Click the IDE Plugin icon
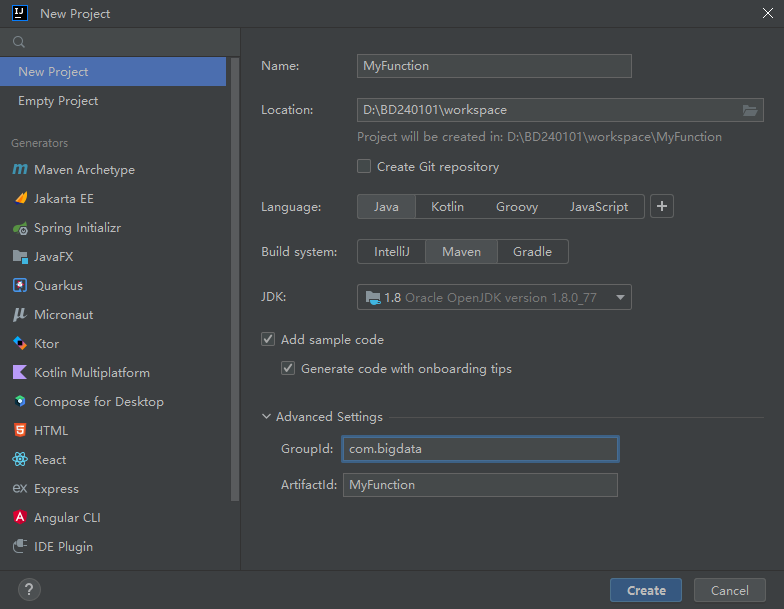Screen dimensions: 784x609 pyautogui.click(x=20, y=546)
